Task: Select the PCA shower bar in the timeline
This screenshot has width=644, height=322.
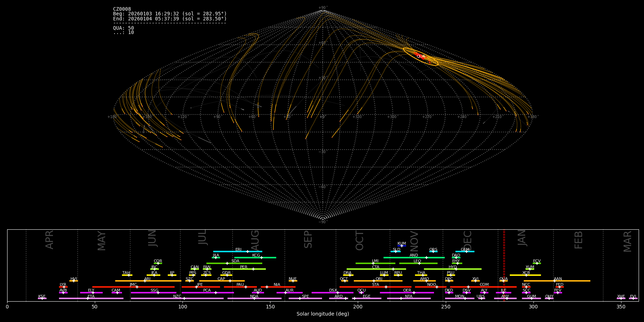Action: tap(208, 293)
